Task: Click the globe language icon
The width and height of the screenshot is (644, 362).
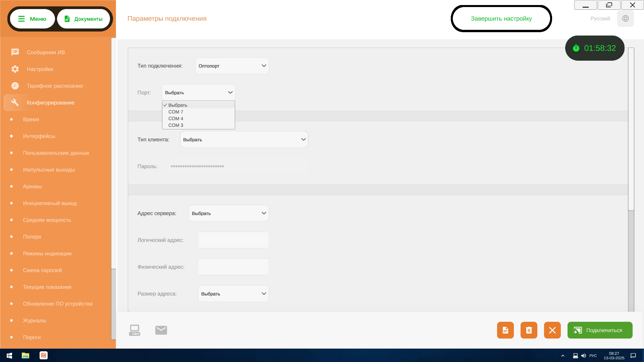Action: click(625, 18)
